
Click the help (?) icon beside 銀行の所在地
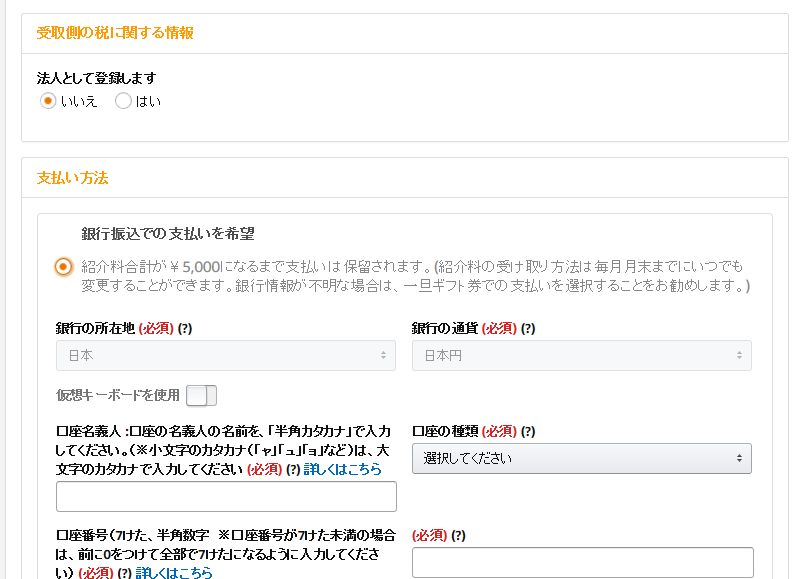pyautogui.click(x=185, y=328)
